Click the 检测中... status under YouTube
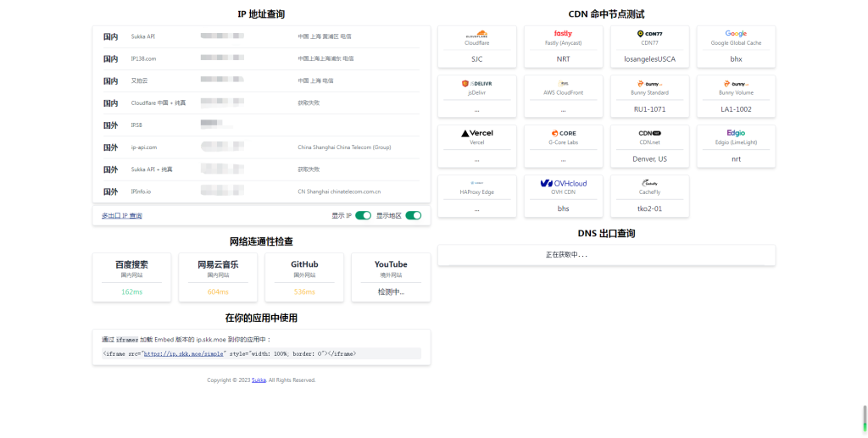Image resolution: width=868 pixels, height=438 pixels. pyautogui.click(x=391, y=292)
